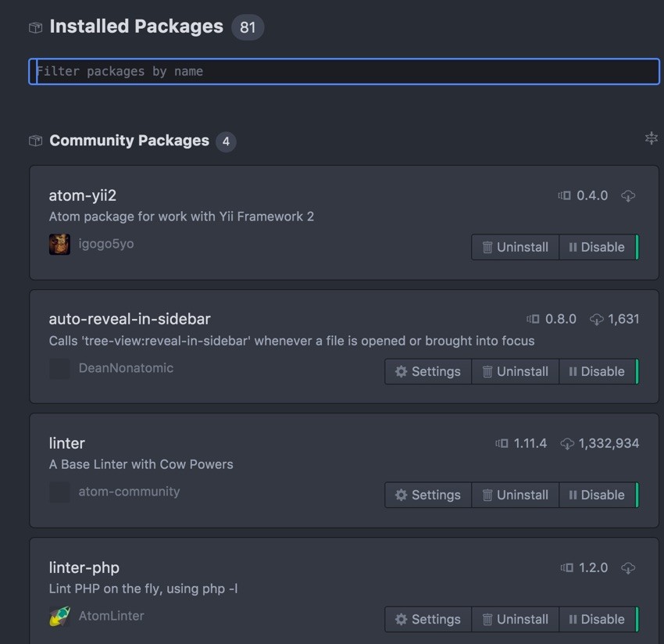Click the auto-reveal-in-sidebar version icon
Image resolution: width=664 pixels, height=644 pixels.
[x=533, y=319]
